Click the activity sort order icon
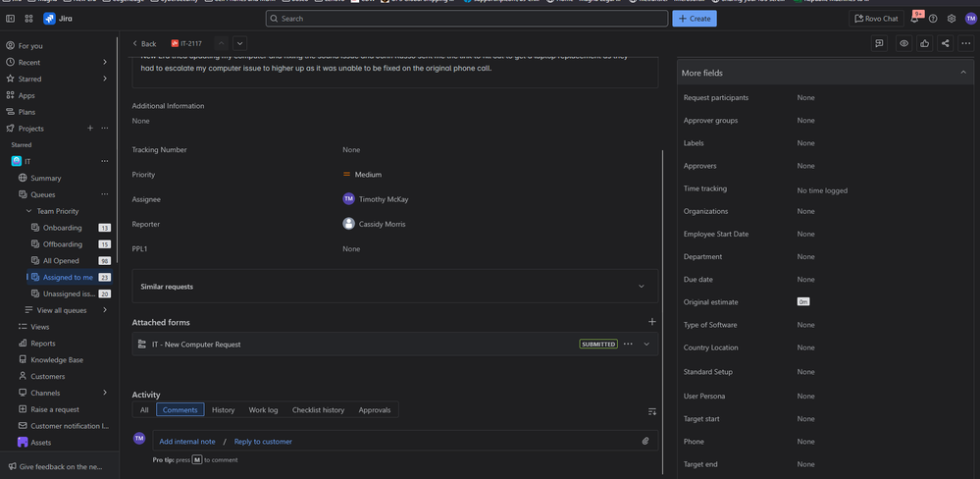Viewport: 980px width, 479px height. [x=652, y=411]
